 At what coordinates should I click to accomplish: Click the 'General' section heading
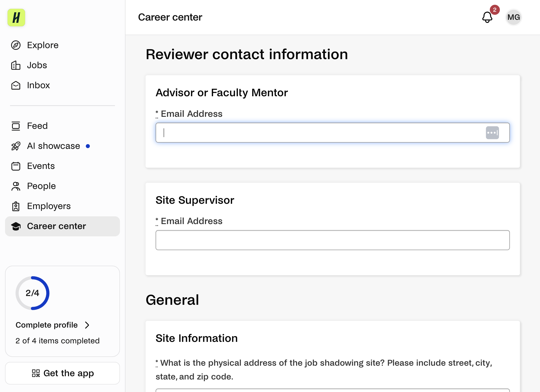point(172,300)
